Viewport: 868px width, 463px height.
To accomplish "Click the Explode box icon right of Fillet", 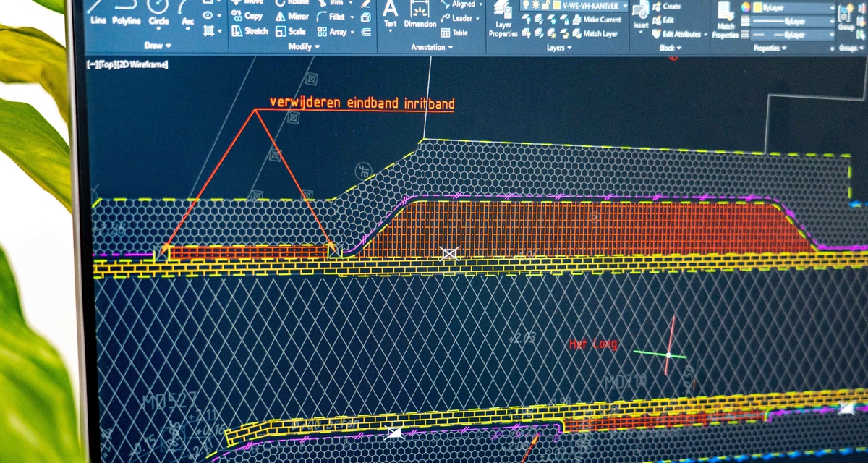I will coord(366,17).
